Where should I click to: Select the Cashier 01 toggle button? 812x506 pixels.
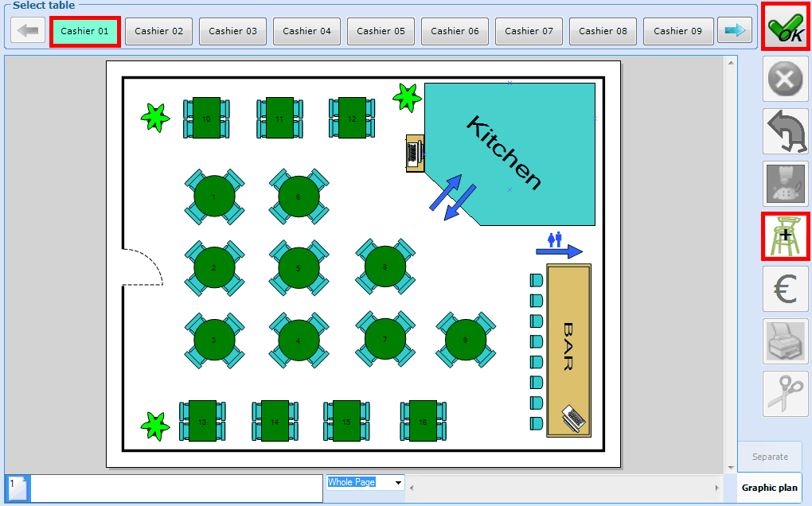coord(85,31)
